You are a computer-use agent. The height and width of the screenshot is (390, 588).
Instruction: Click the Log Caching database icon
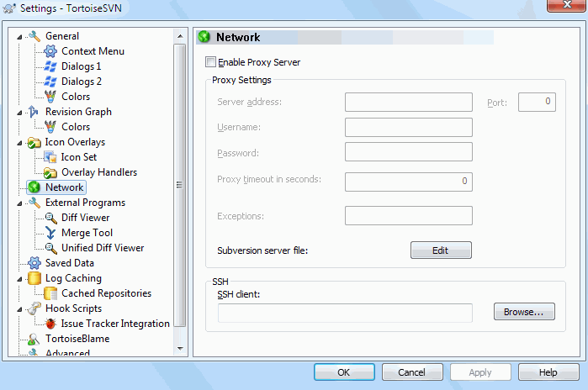(34, 278)
